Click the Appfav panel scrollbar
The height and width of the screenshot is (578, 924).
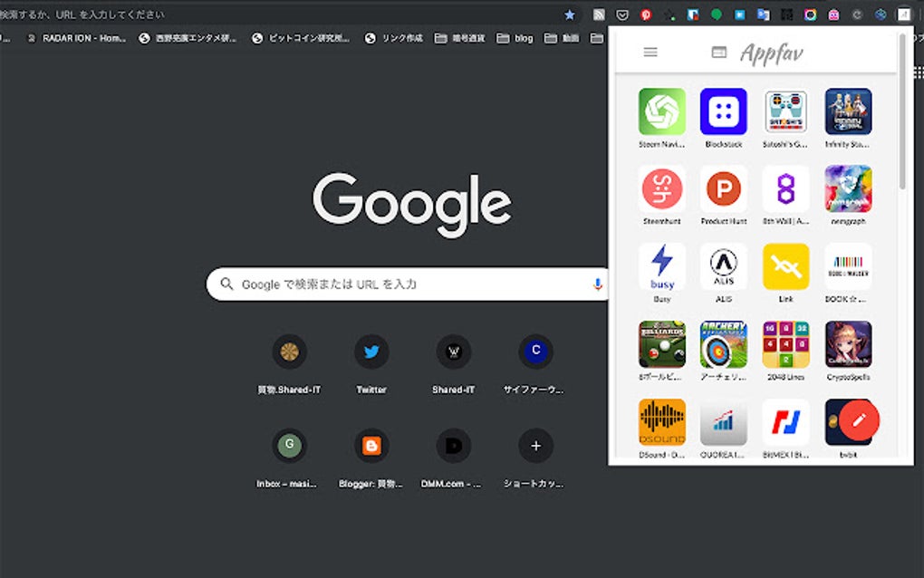(902, 112)
